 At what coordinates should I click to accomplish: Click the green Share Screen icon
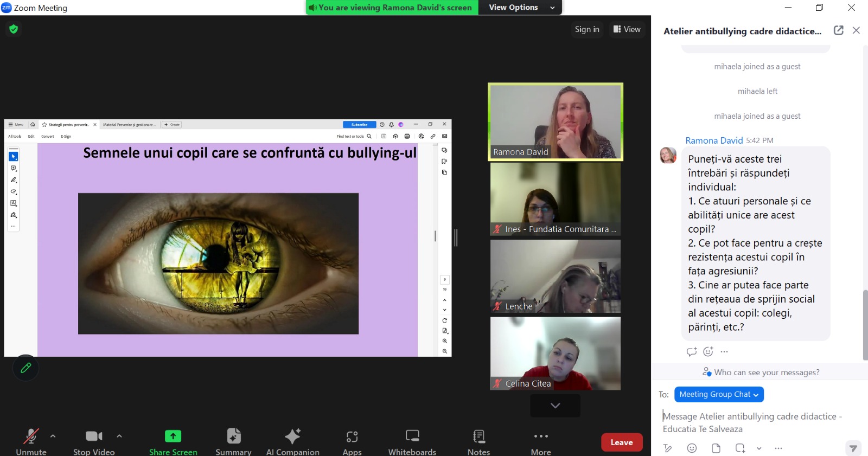(x=173, y=436)
